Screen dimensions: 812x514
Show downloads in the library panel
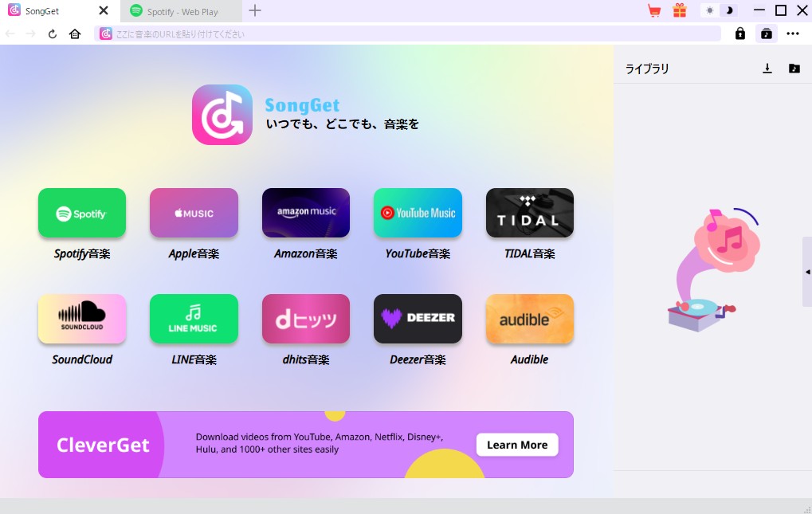(767, 69)
